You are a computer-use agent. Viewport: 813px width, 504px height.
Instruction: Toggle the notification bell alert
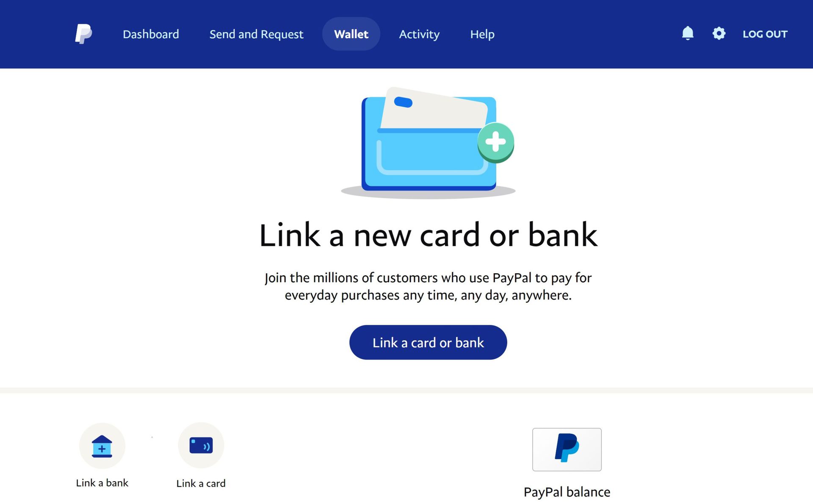point(688,33)
